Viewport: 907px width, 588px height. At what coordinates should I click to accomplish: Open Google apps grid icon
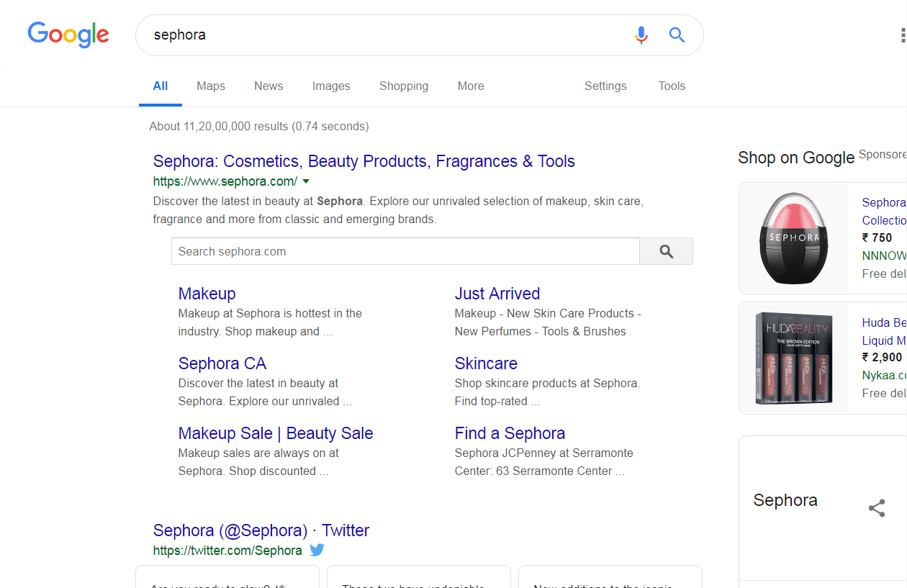click(903, 35)
